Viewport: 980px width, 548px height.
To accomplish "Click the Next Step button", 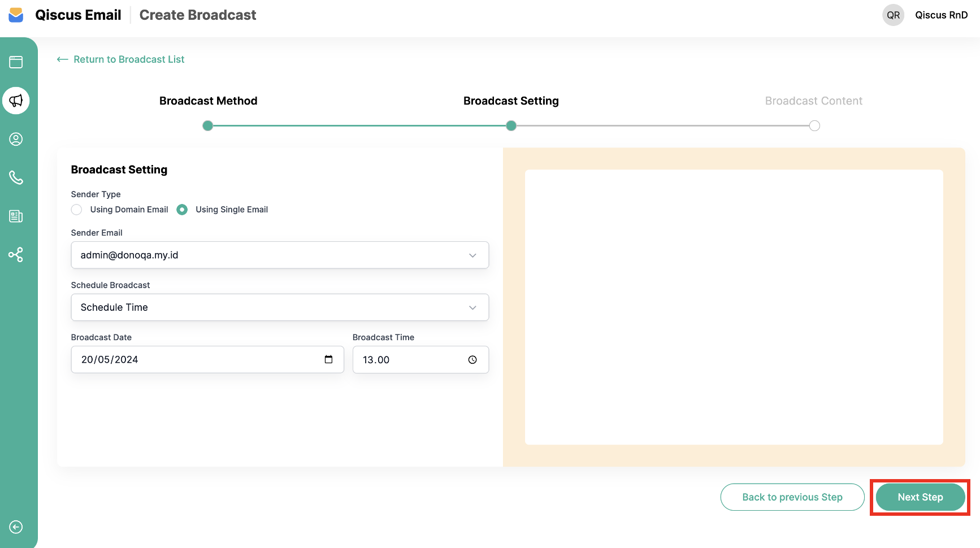I will pyautogui.click(x=920, y=497).
